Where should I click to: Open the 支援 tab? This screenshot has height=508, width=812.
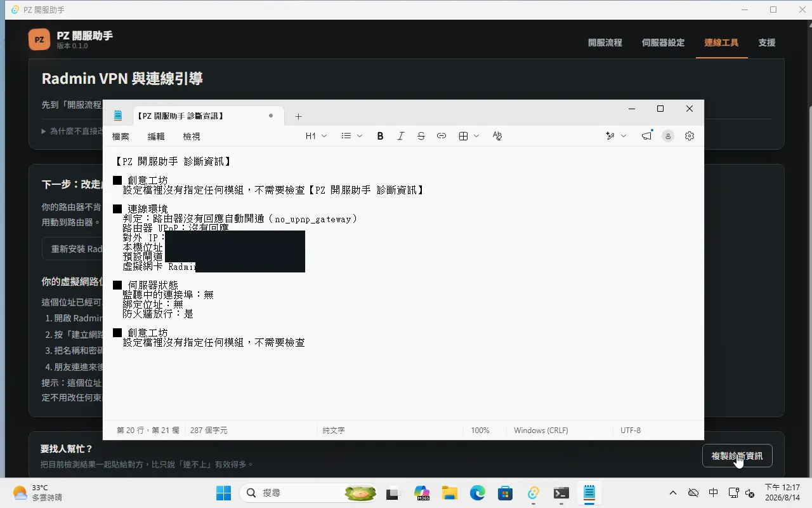point(767,43)
